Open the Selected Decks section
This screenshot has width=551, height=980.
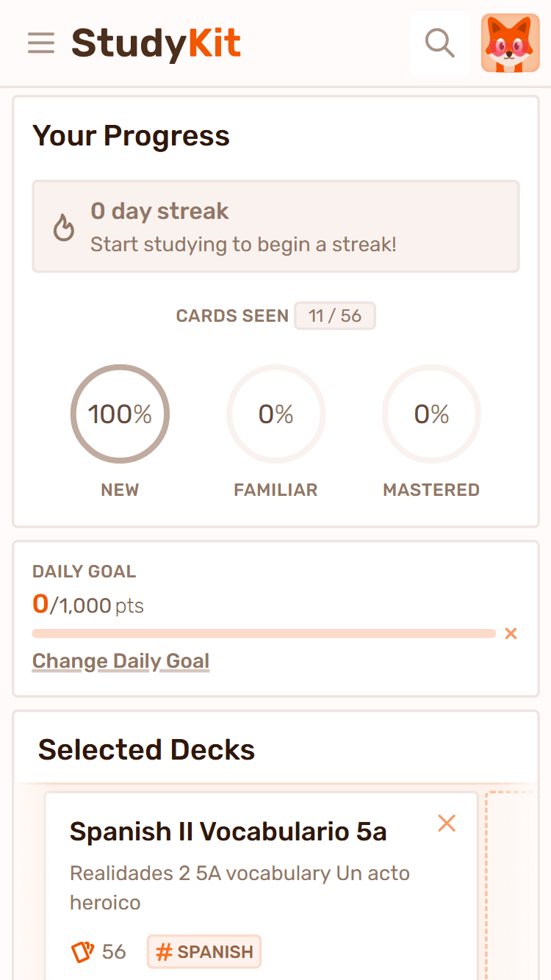[146, 749]
